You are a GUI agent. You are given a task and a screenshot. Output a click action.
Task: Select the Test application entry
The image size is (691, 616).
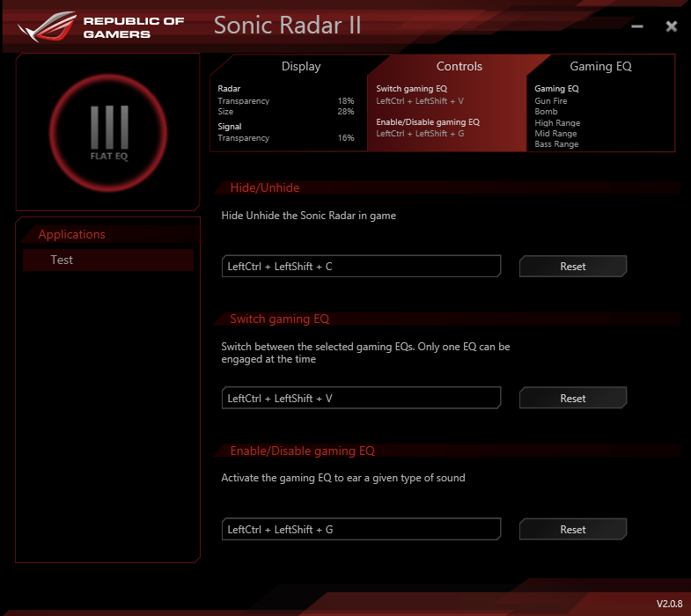pos(108,260)
